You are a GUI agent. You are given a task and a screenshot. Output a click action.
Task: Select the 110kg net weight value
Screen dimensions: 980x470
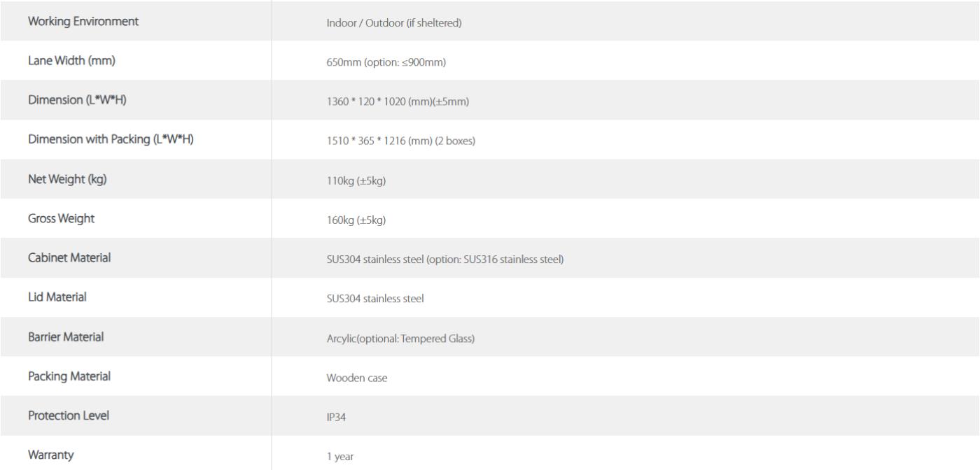(x=356, y=181)
